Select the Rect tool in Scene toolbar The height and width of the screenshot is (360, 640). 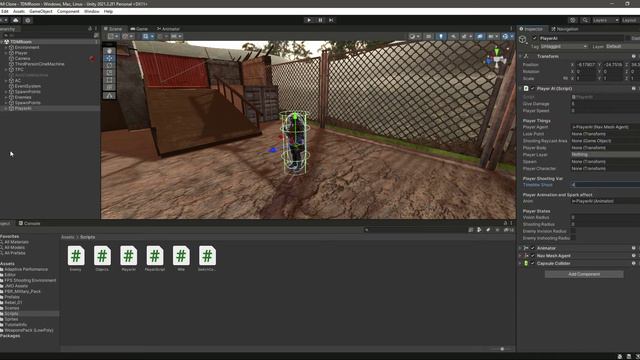[109, 80]
